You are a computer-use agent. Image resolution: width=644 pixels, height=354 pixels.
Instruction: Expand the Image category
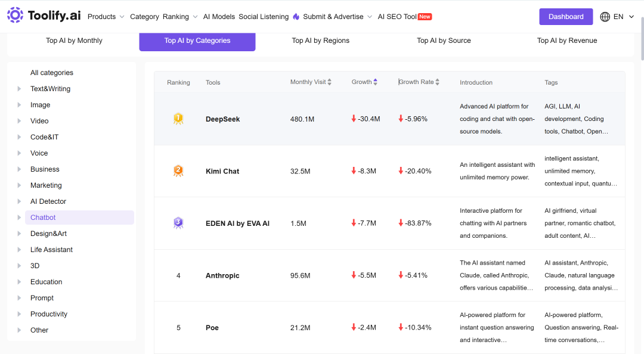[x=19, y=105]
